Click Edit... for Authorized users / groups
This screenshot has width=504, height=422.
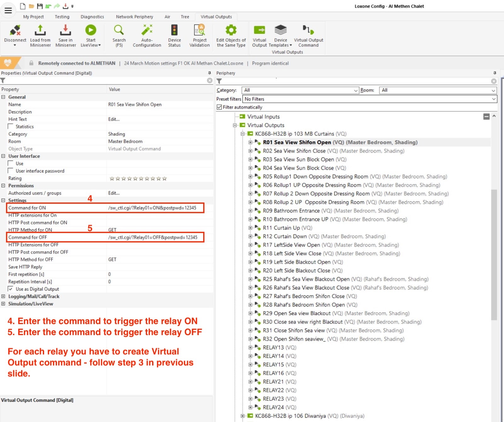pyautogui.click(x=114, y=193)
